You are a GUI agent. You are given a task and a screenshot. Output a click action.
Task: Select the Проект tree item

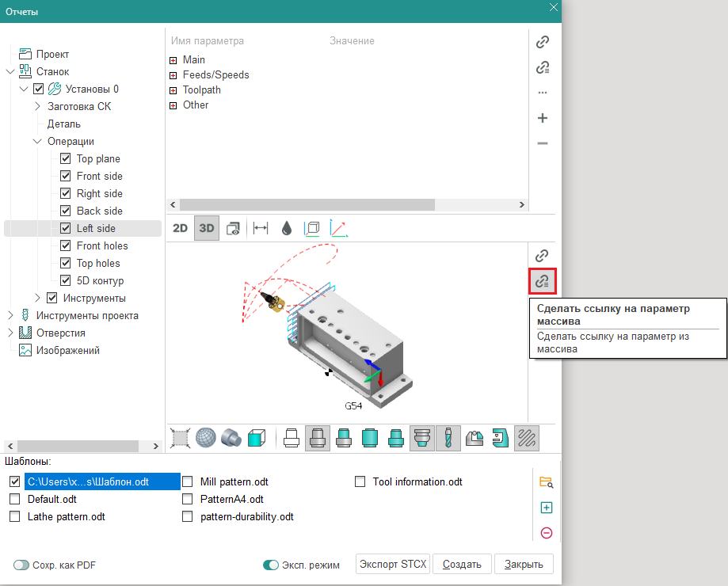tap(52, 54)
